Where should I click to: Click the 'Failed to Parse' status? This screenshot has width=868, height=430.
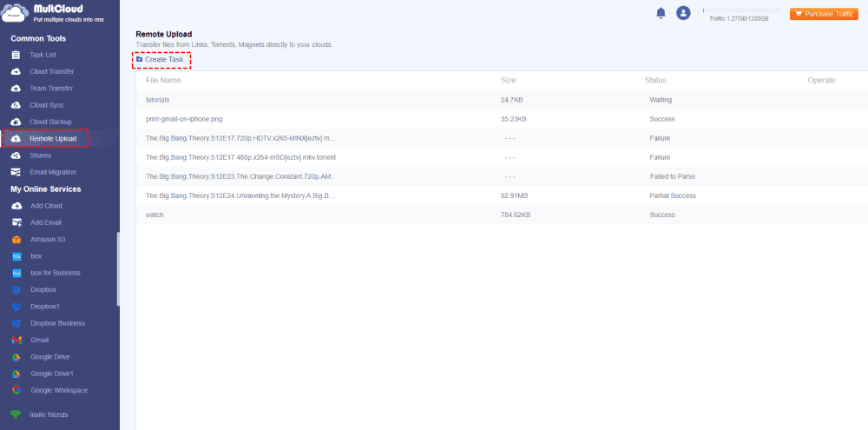click(x=673, y=176)
